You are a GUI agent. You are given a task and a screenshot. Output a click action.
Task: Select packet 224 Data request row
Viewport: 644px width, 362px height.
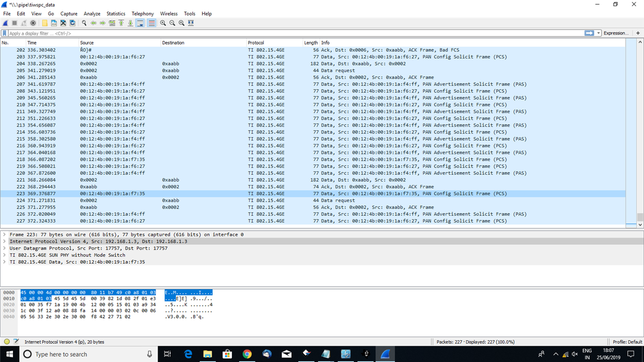coord(313,200)
